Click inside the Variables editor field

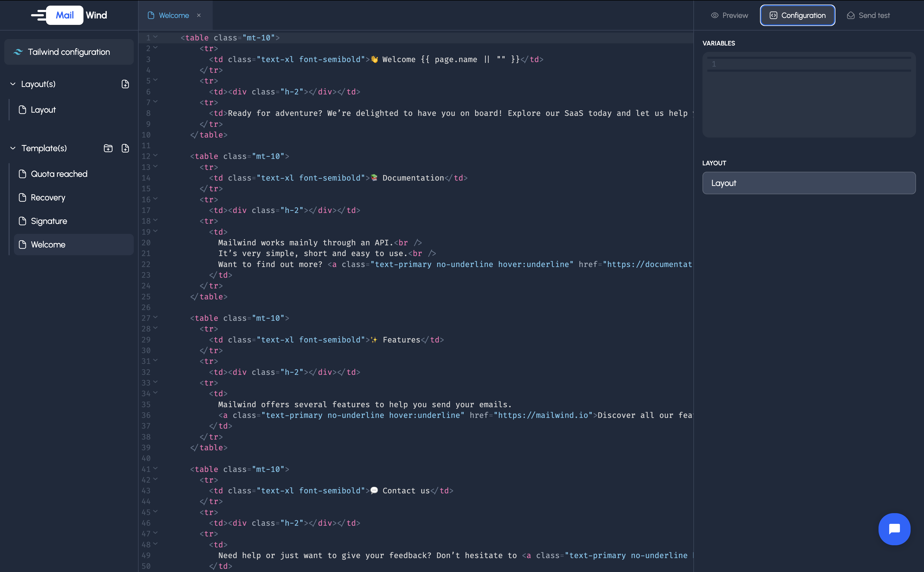[x=809, y=95]
